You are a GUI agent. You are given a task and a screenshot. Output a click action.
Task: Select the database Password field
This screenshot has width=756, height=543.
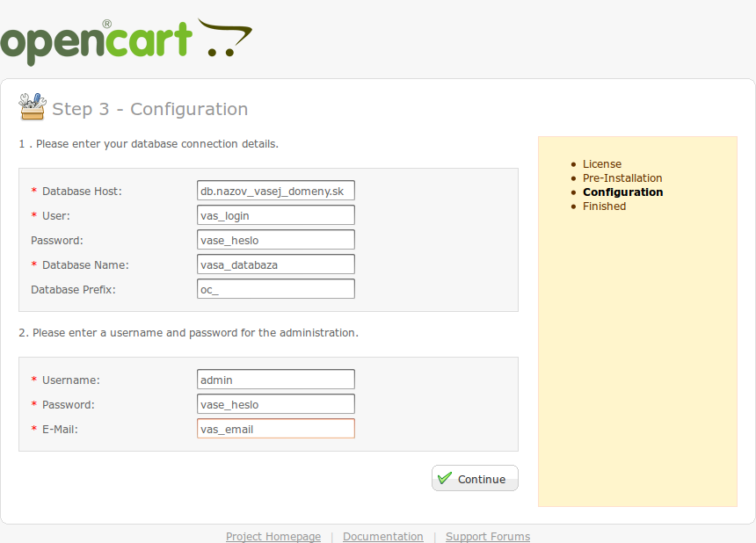[276, 240]
